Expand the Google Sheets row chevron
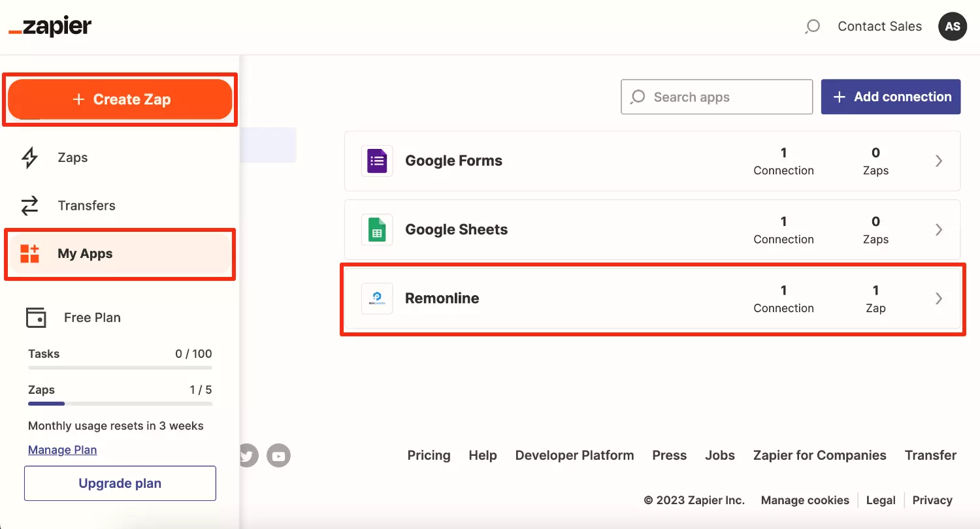Screen dimensions: 980x529 pyautogui.click(x=939, y=229)
